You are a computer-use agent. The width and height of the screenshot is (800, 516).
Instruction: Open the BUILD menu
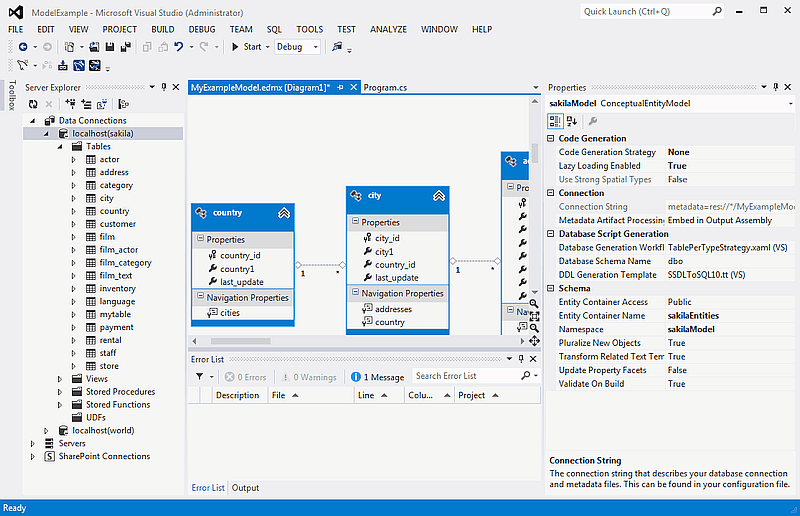(x=163, y=30)
